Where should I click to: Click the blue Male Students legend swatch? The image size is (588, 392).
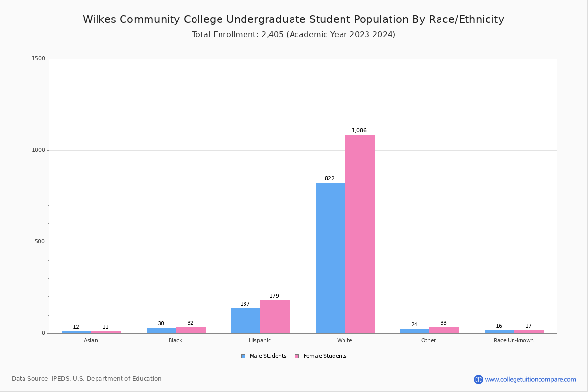(x=243, y=356)
